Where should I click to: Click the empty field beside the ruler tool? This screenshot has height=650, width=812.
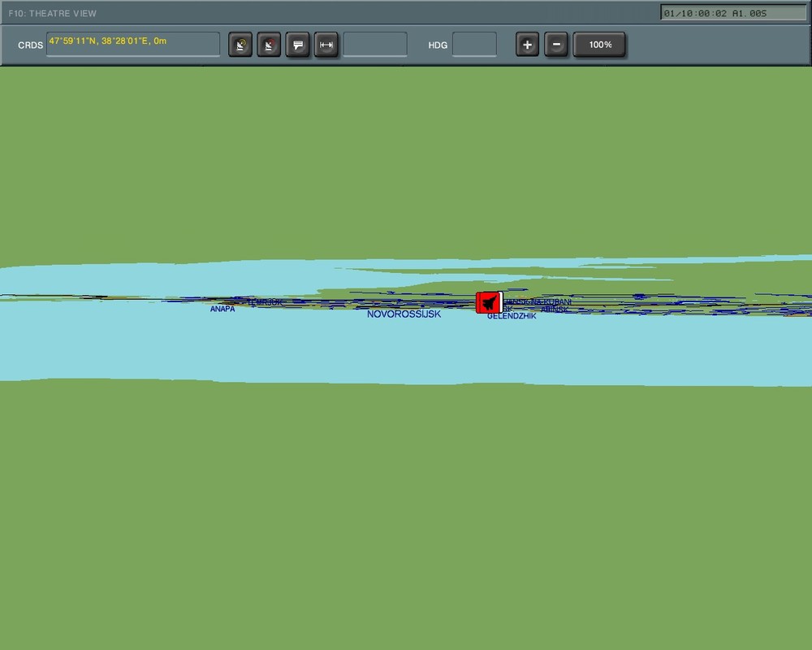coord(374,45)
